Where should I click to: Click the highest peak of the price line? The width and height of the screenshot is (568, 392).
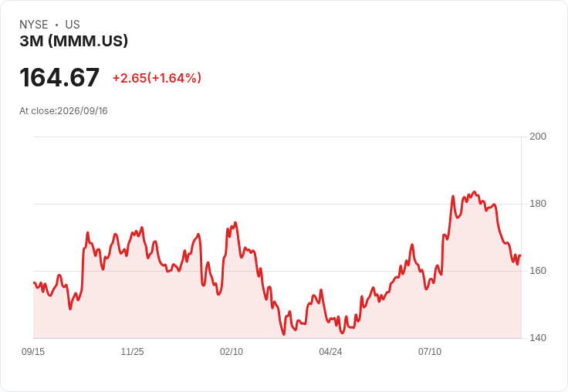[475, 192]
